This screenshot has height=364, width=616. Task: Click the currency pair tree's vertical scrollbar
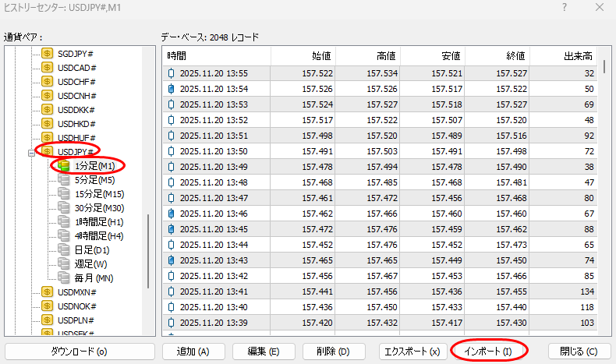tap(147, 249)
